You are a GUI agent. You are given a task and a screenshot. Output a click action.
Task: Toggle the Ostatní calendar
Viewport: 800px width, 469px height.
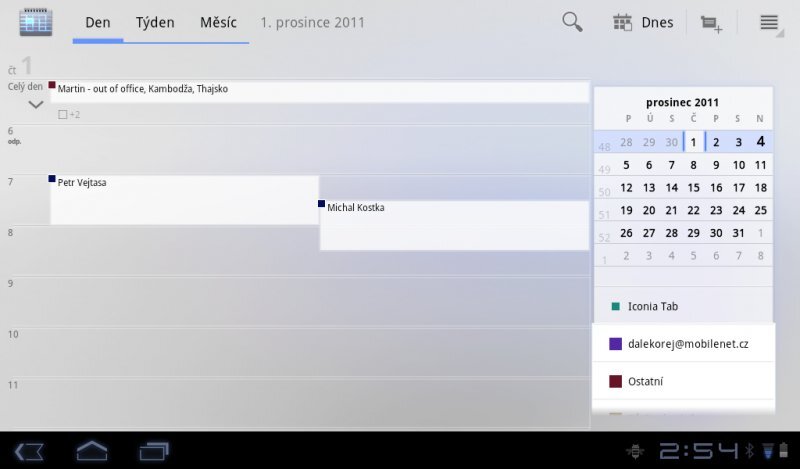click(x=683, y=381)
